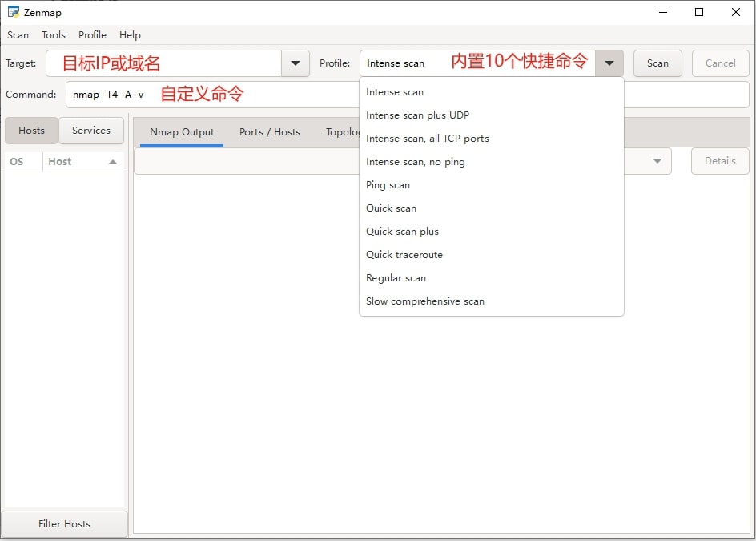Click the Filter Hosts button
756x541 pixels.
pyautogui.click(x=64, y=524)
